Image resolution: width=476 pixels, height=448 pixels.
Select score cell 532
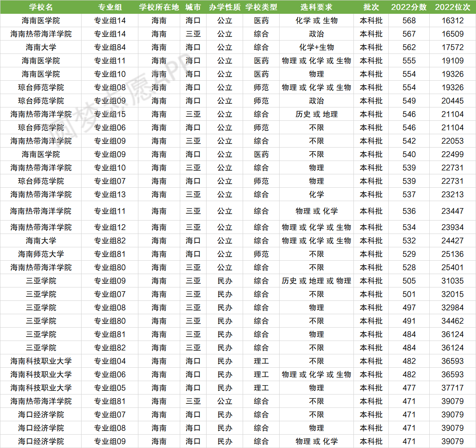[x=409, y=240]
